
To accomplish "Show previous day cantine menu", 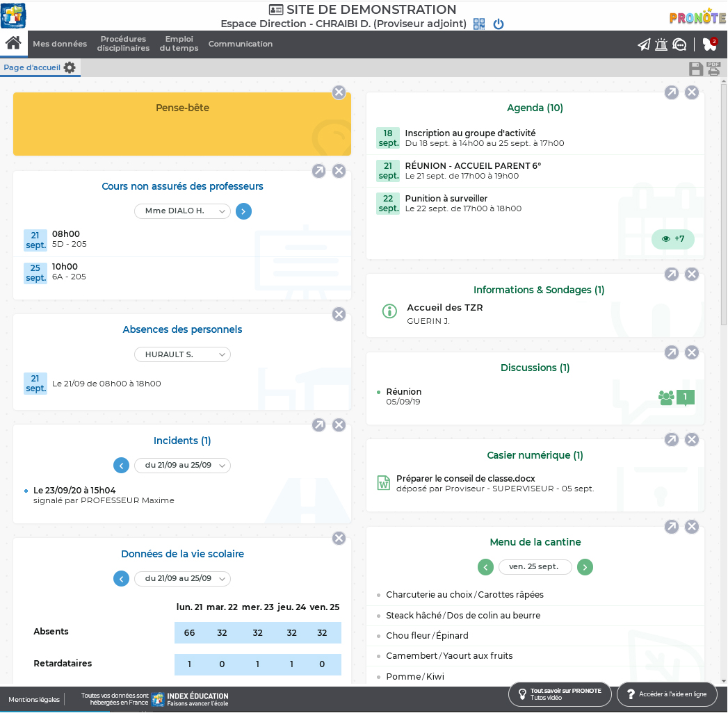I will [485, 567].
